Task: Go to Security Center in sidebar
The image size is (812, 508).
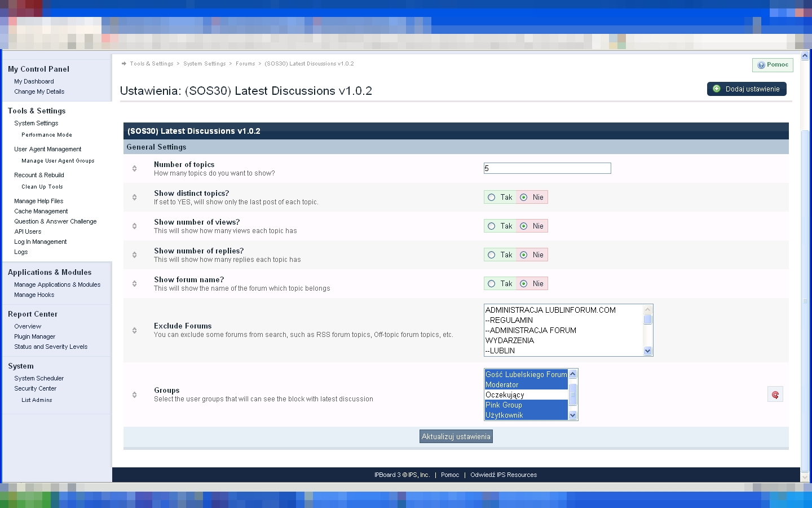Action: point(35,388)
